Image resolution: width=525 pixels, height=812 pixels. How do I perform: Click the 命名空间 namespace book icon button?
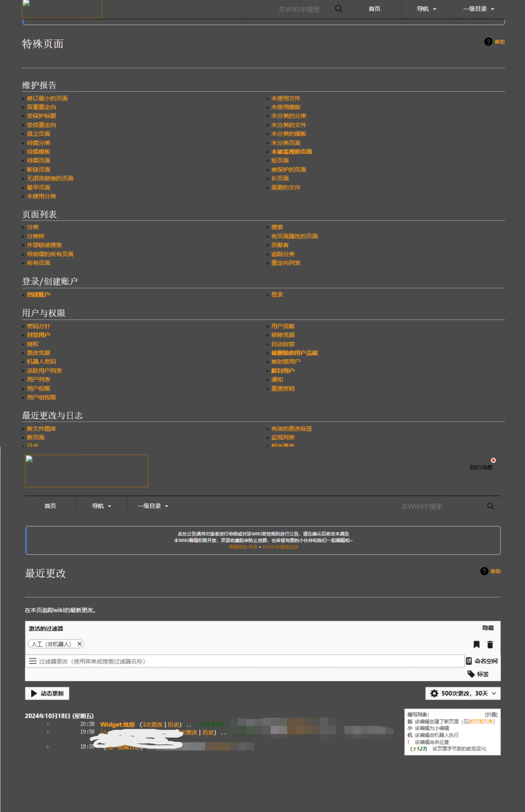482,661
